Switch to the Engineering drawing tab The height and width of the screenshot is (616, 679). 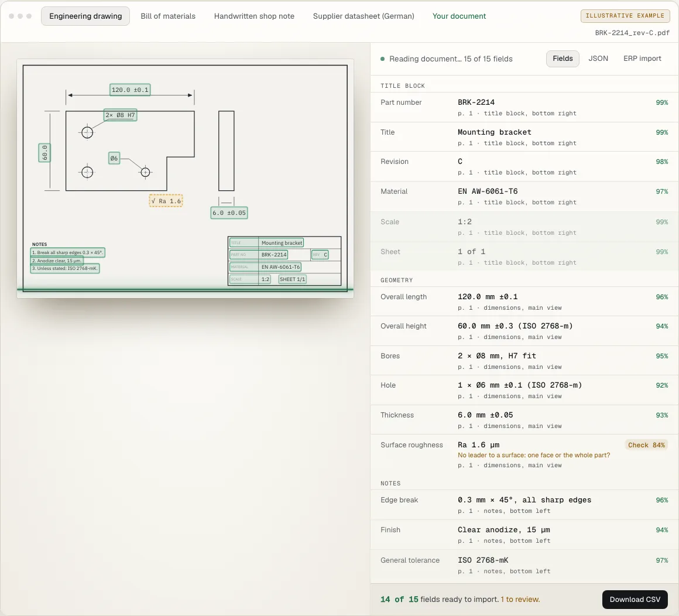pos(85,16)
